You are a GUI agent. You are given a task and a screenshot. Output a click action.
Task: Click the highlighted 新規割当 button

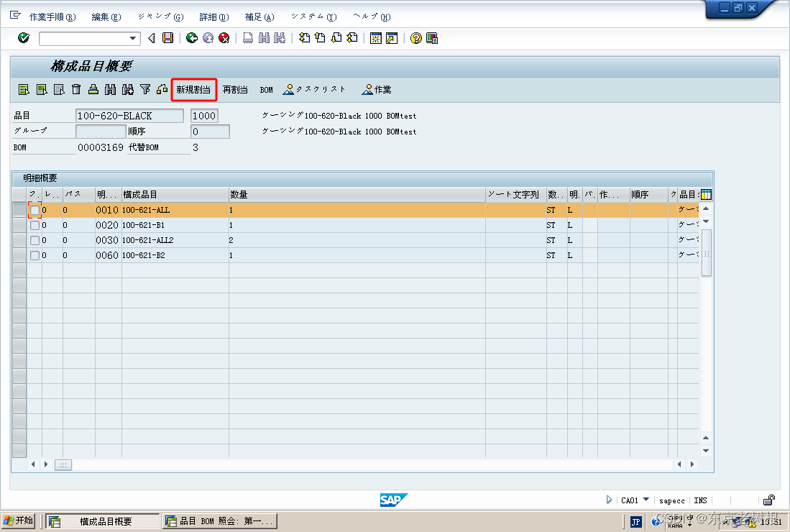tap(193, 89)
